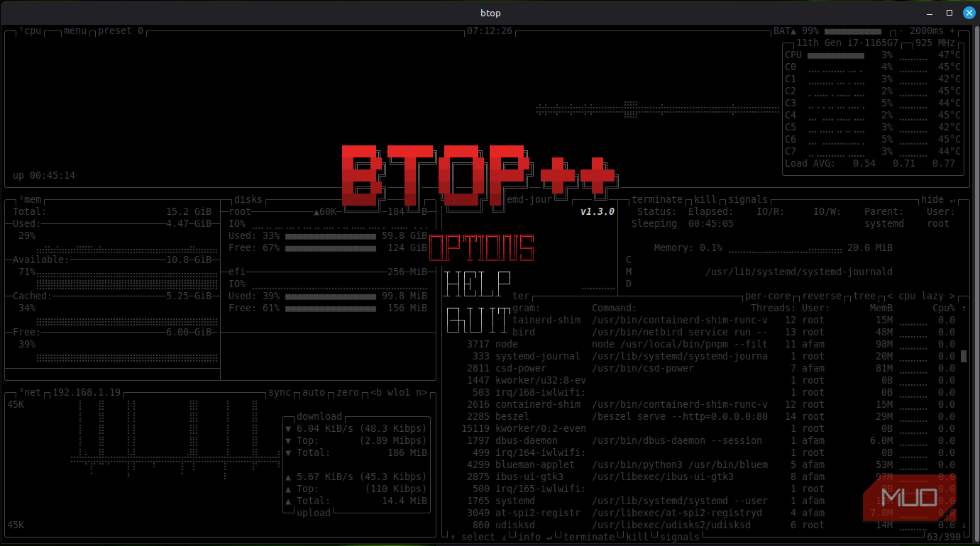This screenshot has height=546, width=980.
Task: Hide the process detail panel
Action: (x=938, y=200)
